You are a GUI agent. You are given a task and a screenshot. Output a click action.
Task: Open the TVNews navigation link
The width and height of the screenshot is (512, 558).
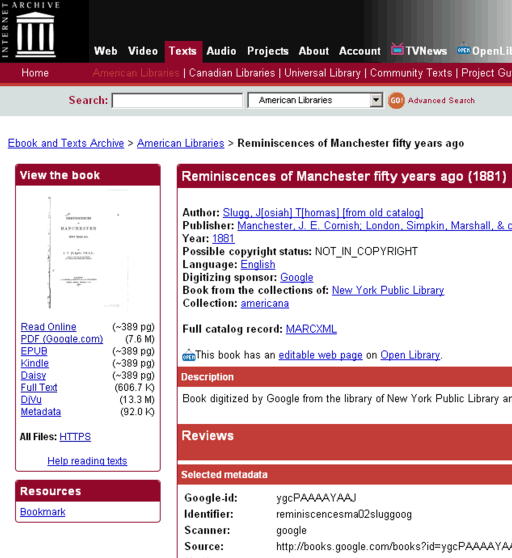click(426, 51)
